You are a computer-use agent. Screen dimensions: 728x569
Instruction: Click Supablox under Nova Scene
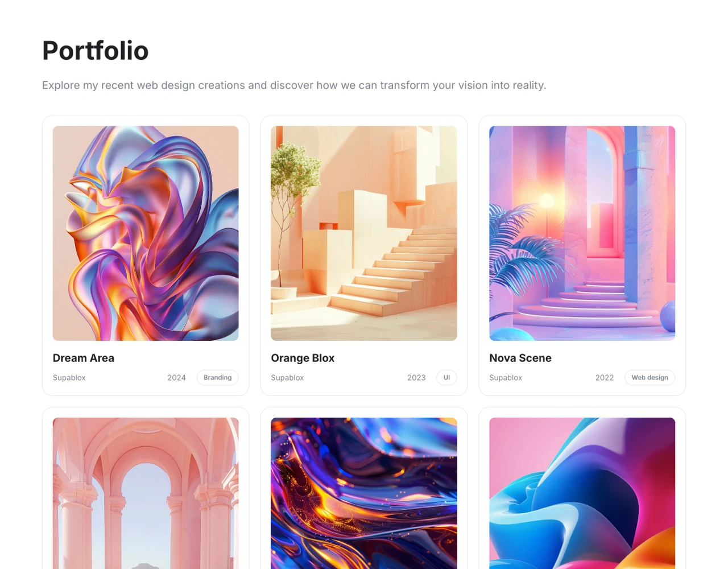[506, 378]
